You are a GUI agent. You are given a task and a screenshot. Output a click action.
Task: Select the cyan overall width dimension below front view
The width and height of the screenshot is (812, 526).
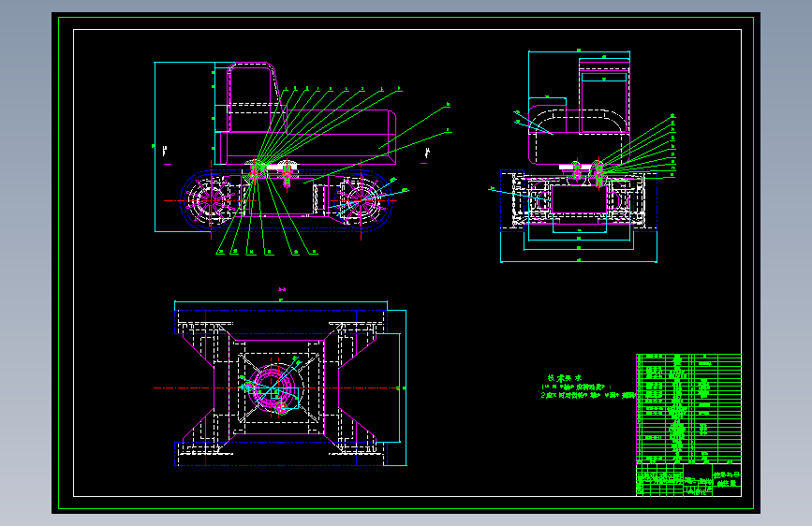point(579,261)
